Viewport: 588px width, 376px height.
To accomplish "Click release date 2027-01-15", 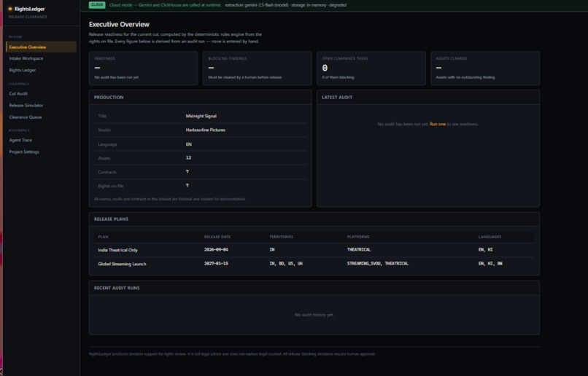I will (216, 263).
